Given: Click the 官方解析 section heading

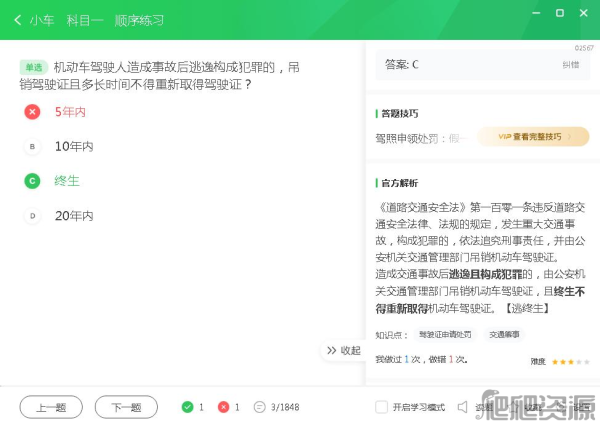Looking at the screenshot, I should coord(400,183).
